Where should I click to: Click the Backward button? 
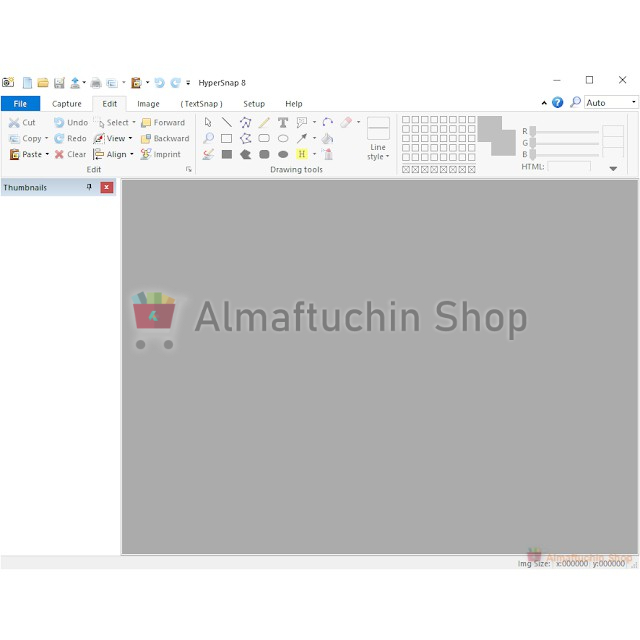point(165,138)
